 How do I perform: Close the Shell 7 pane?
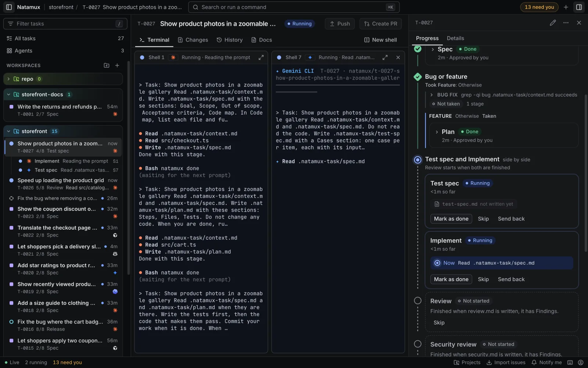tap(398, 57)
